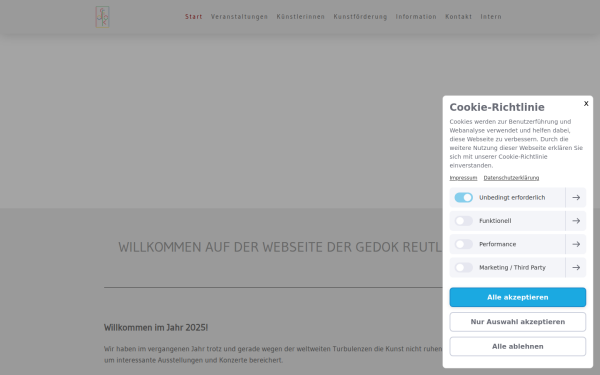
Task: Click the Nur Auswahl akzeptieren button
Action: (x=517, y=322)
